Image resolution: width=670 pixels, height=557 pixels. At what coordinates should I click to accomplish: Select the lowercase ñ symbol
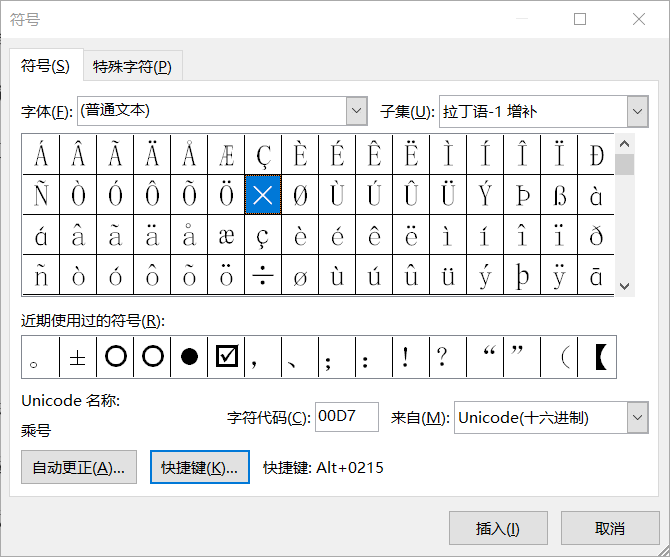pos(41,275)
